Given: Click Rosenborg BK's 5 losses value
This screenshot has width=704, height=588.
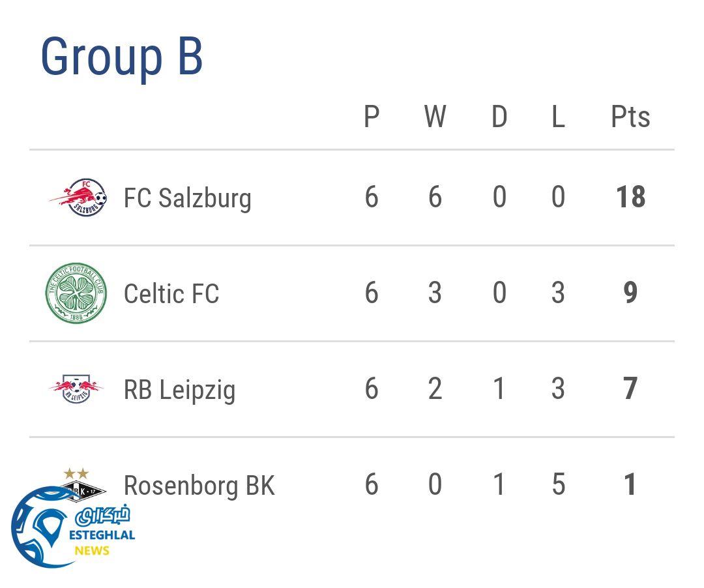Looking at the screenshot, I should tap(558, 485).
